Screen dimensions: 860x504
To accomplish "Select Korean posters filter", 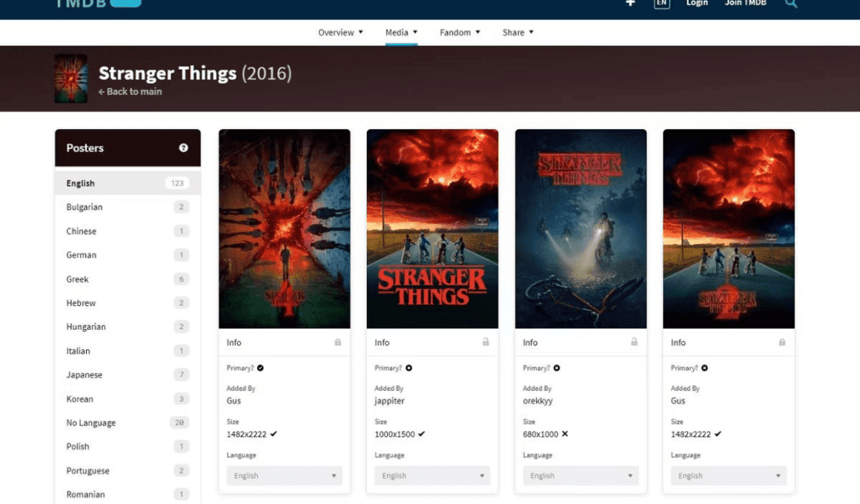I will click(128, 399).
